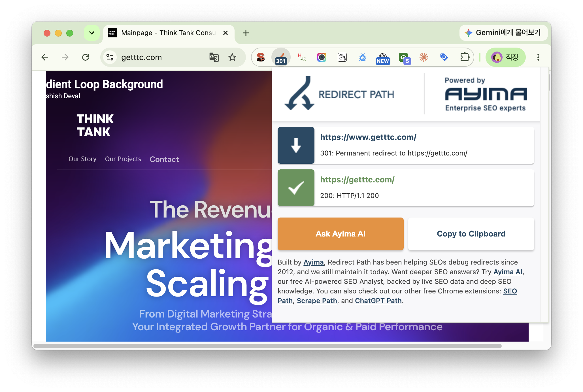Click the Ask Ayima AI button

tap(341, 234)
